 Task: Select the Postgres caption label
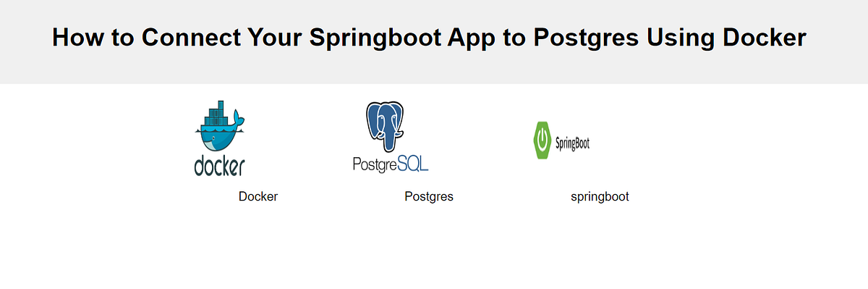[x=429, y=196]
